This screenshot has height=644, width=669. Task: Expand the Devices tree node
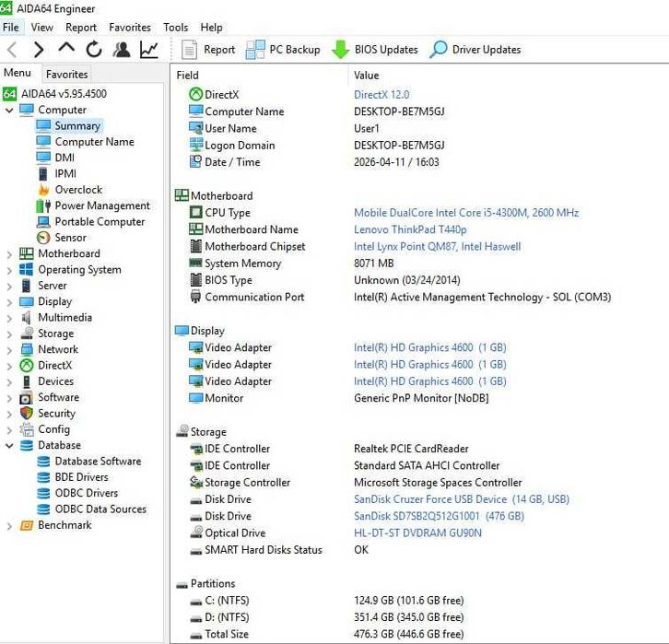tap(9, 382)
